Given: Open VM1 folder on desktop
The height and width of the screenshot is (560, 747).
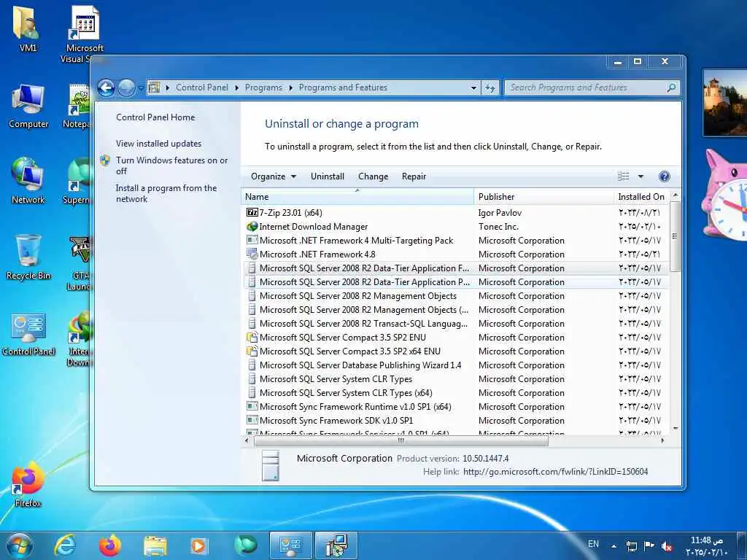Looking at the screenshot, I should [28, 28].
